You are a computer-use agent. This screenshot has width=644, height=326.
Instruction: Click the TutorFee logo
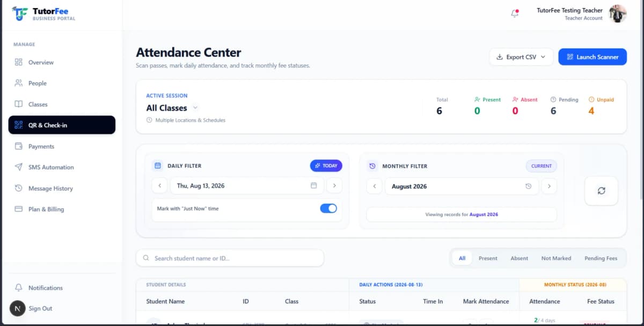pyautogui.click(x=43, y=13)
